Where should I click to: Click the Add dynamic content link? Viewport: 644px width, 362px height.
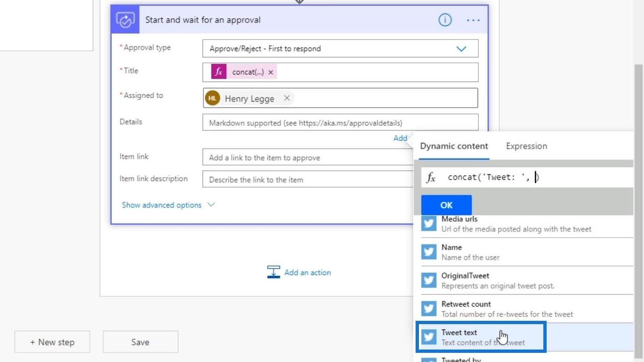point(400,138)
